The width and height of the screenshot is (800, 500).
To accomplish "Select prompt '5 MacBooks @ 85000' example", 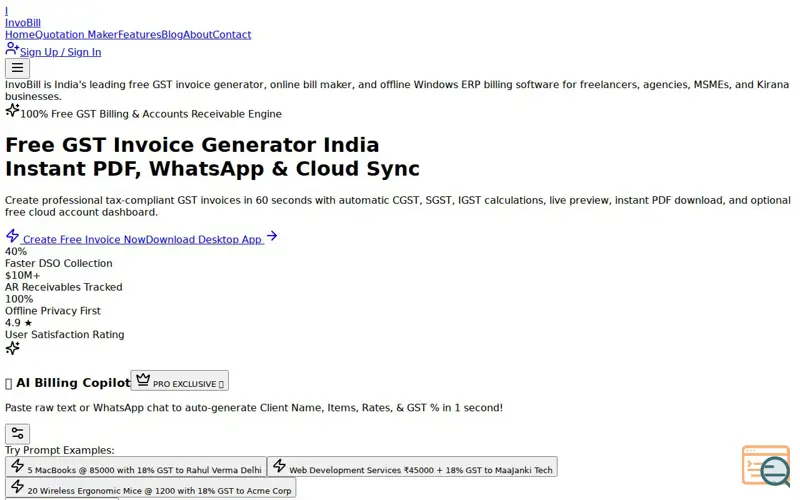I will click(136, 467).
